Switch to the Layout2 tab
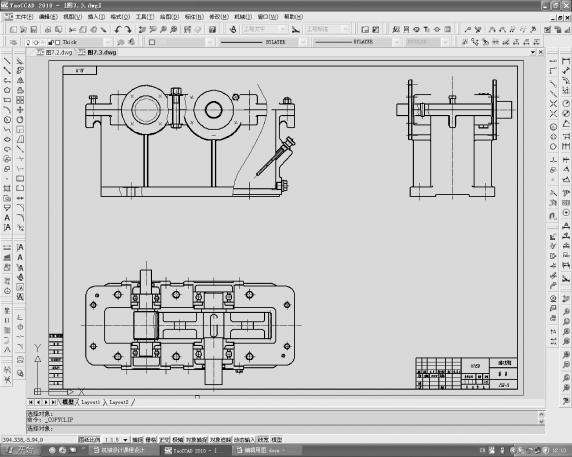This screenshot has width=572, height=457. (119, 402)
